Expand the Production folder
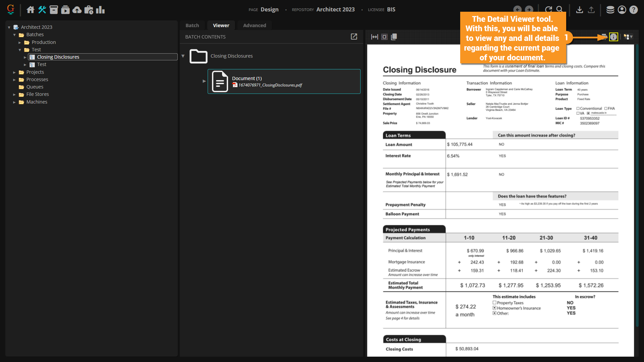This screenshot has height=362, width=644. [20, 43]
